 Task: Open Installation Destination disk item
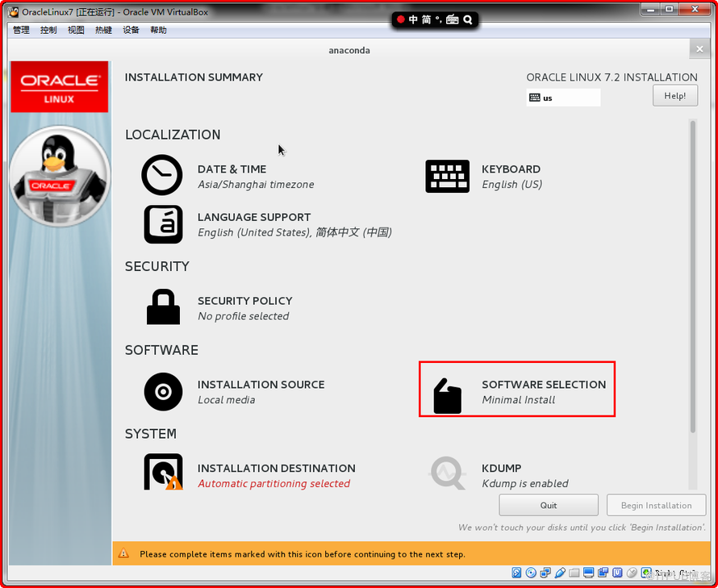(x=249, y=473)
